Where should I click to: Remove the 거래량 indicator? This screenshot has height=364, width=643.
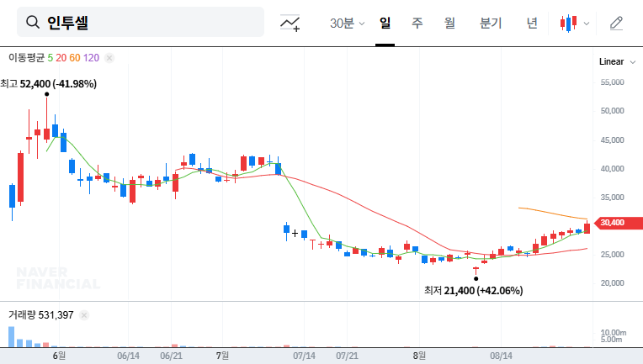[84, 315]
